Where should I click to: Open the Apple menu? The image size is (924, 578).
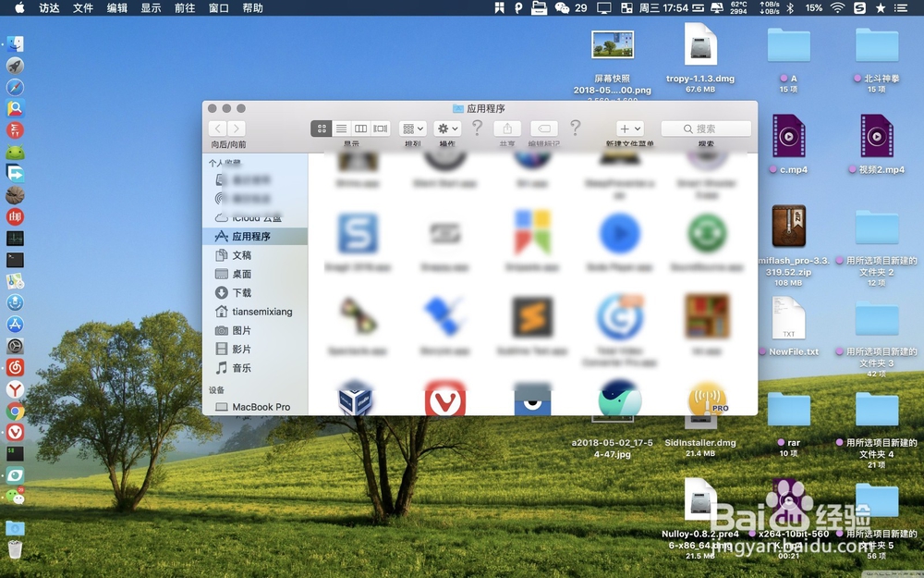click(19, 7)
